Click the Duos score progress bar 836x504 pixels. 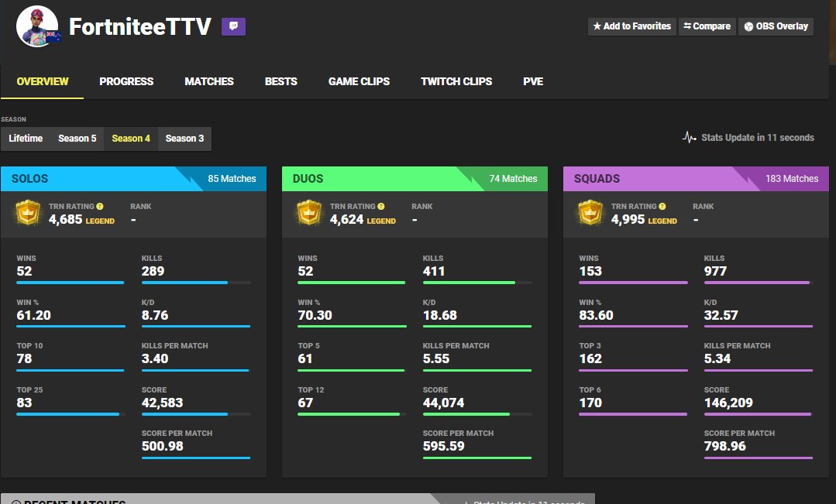point(477,414)
